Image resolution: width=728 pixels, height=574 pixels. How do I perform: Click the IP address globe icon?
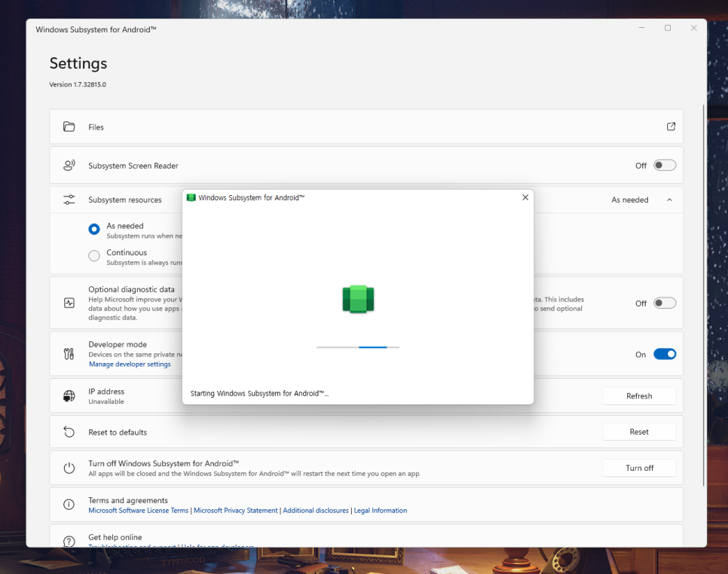(69, 395)
